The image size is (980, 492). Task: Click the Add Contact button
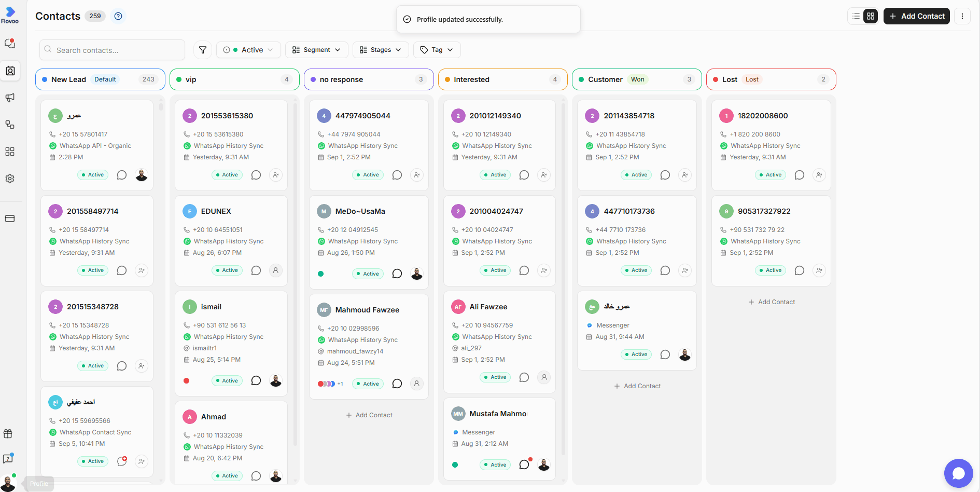pos(917,16)
